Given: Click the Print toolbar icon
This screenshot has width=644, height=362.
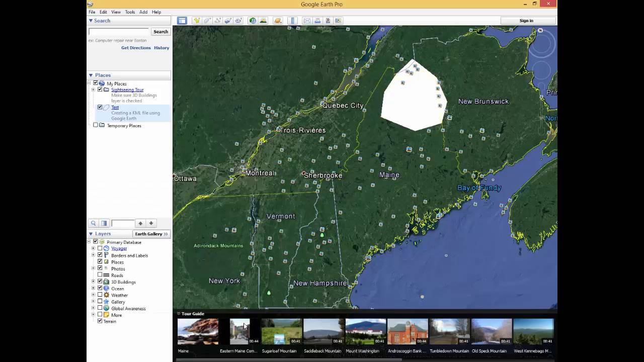Looking at the screenshot, I should pos(317,21).
